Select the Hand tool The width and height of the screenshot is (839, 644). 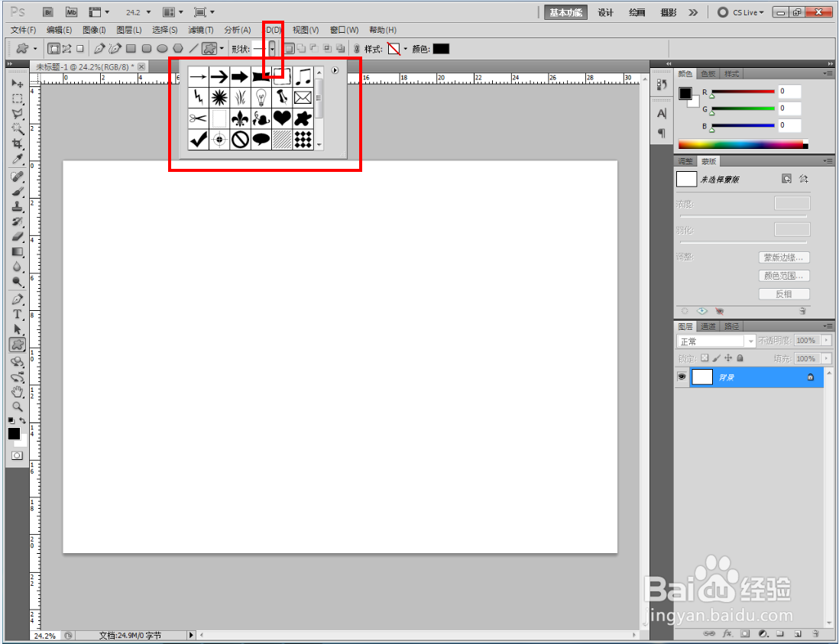tap(17, 391)
